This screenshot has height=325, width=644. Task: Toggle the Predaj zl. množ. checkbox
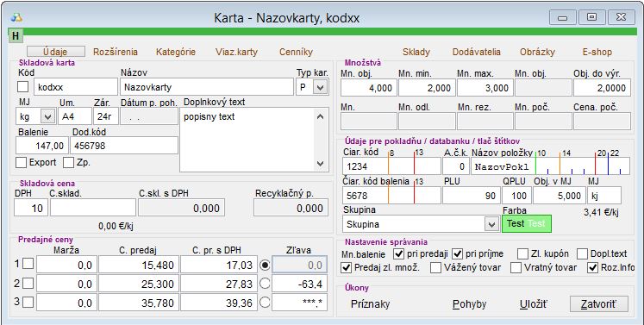347,267
